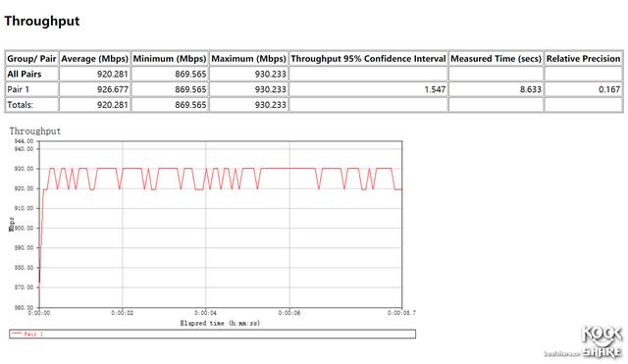Viewport: 628px width, 364px height.
Task: Select the "Pair 1" row label in table
Action: [x=18, y=89]
